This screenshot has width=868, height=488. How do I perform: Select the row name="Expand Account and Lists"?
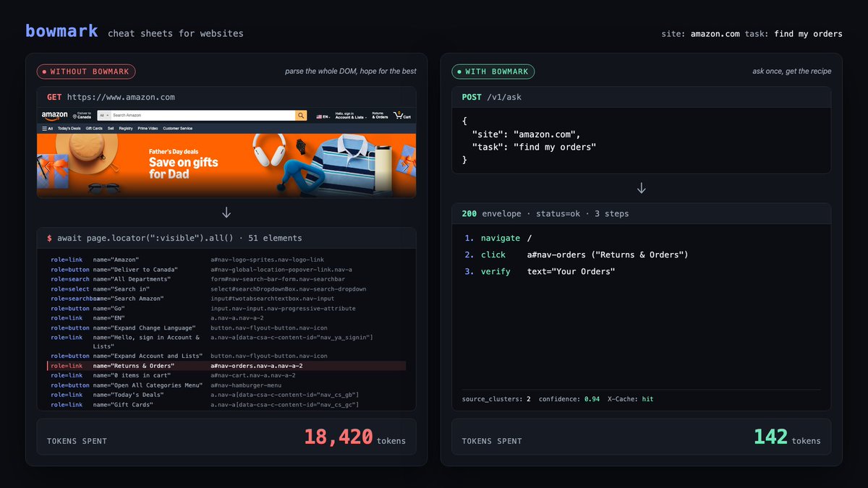(x=226, y=356)
